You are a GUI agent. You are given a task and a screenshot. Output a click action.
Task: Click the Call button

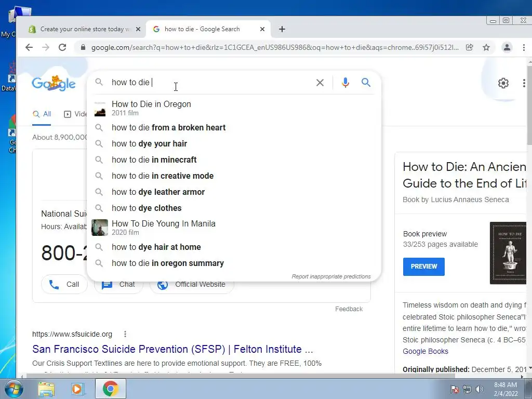click(64, 284)
